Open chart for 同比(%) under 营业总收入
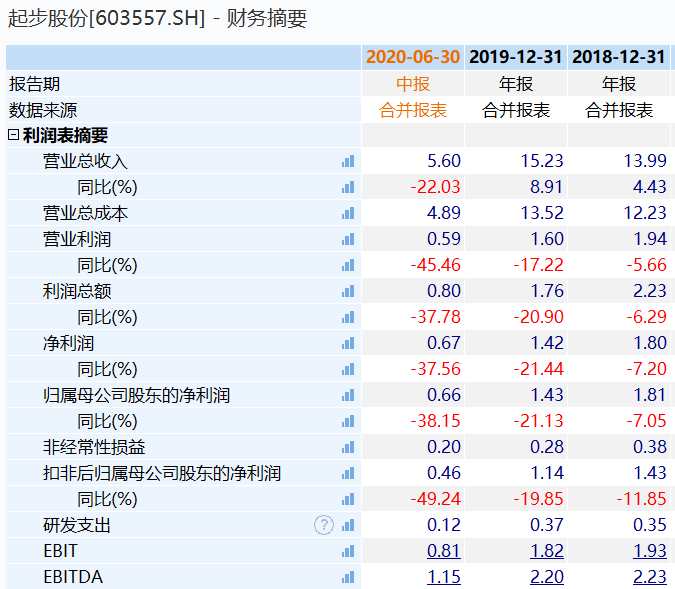The width and height of the screenshot is (675, 589). (x=348, y=187)
